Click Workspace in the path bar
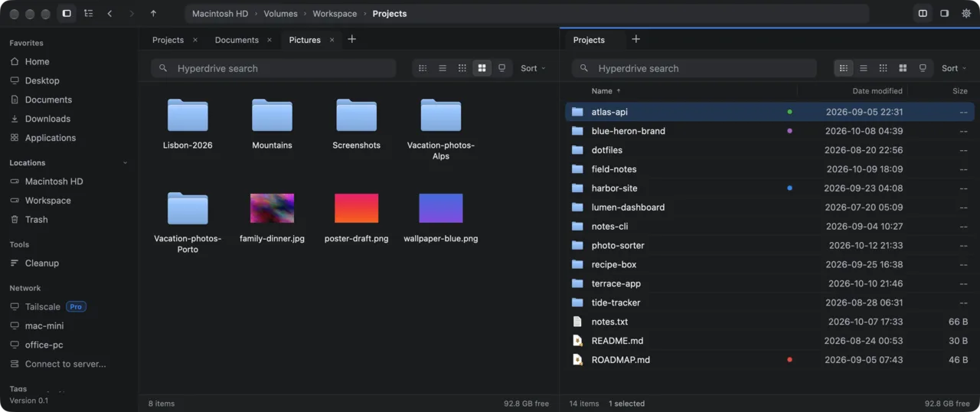The height and width of the screenshot is (412, 980). tap(335, 14)
